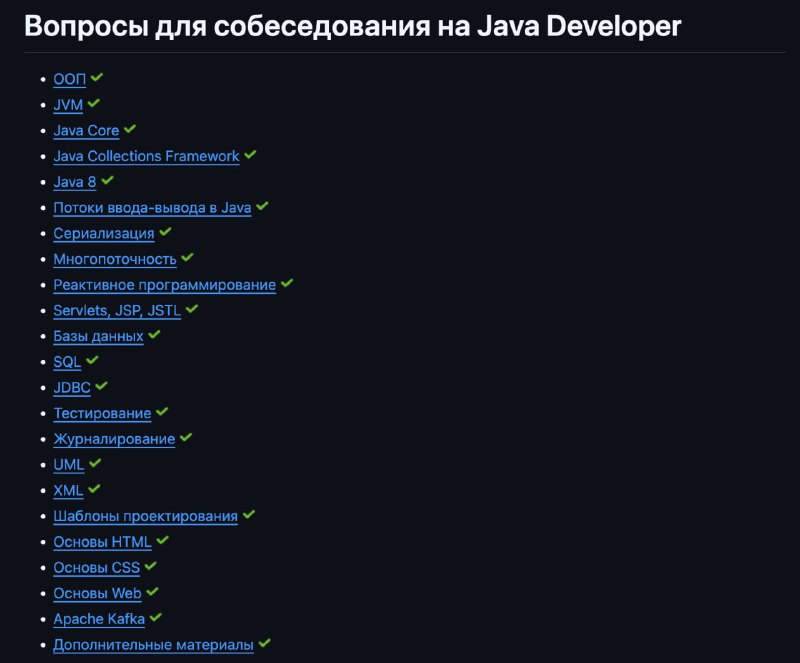
Task: Open the Java 8 link
Action: (75, 182)
